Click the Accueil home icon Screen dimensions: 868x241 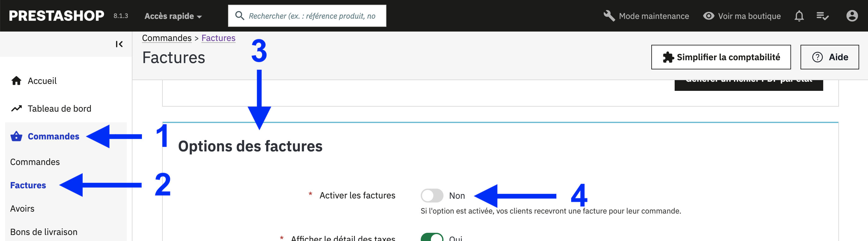click(16, 81)
